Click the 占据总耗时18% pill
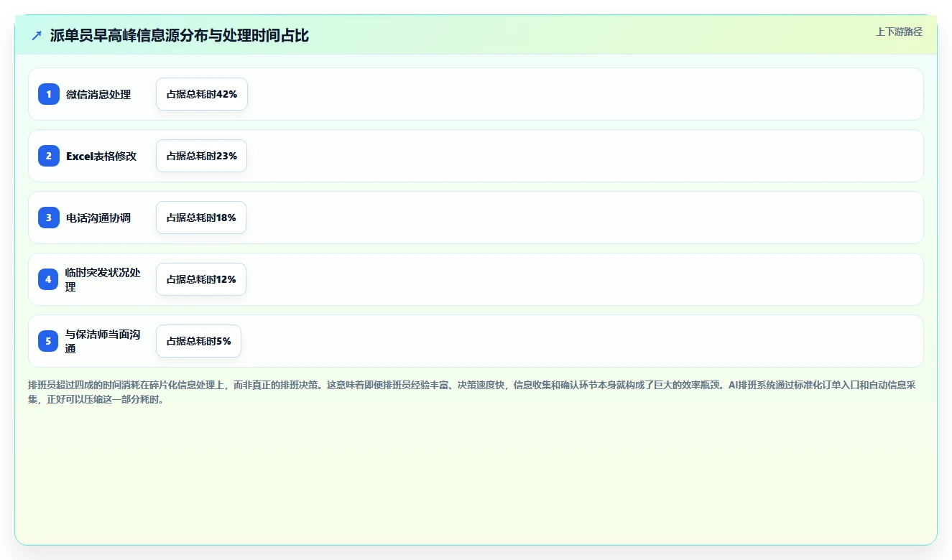Image resolution: width=952 pixels, height=560 pixels. [x=201, y=218]
